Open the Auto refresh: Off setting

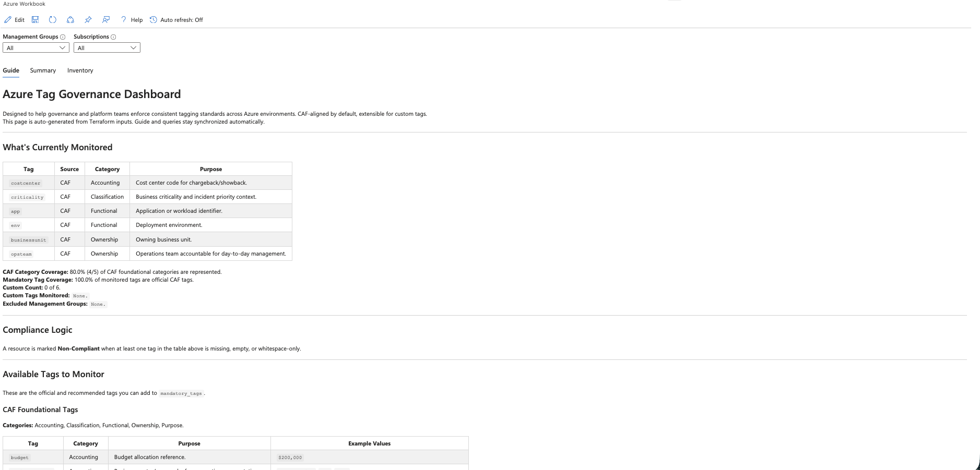click(176, 20)
